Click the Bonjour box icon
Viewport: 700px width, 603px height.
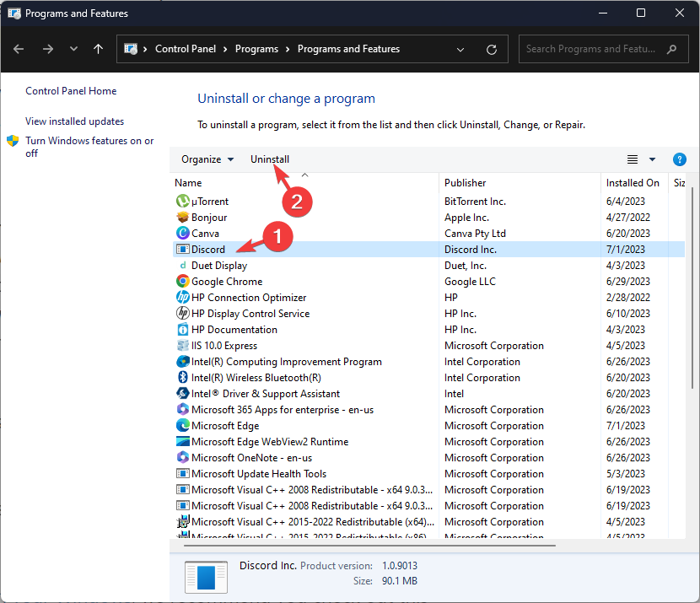click(182, 218)
